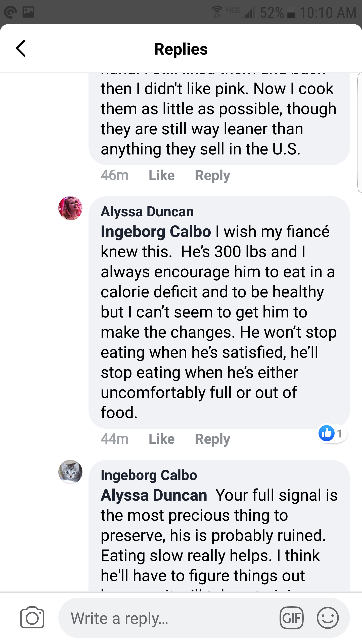Like the comment posted 46m ago
Viewport: 362px width, 644px height.
coord(162,175)
